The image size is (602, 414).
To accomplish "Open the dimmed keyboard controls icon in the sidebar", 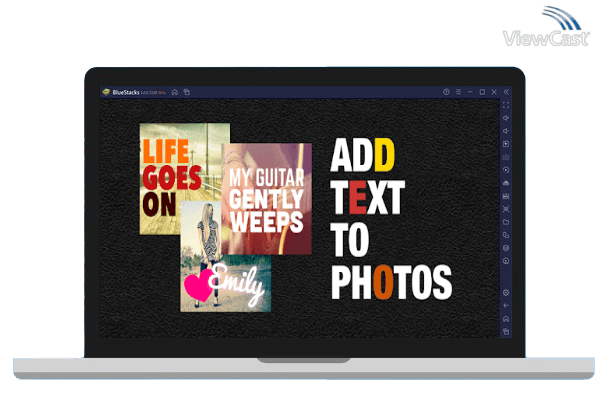I will coord(506,157).
